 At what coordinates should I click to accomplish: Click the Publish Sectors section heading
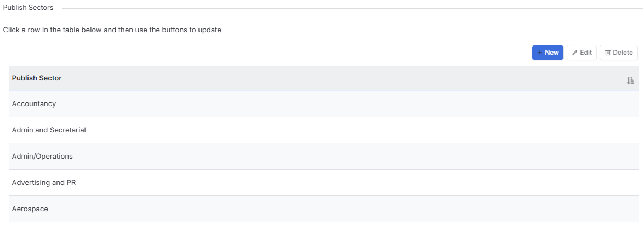tap(29, 8)
